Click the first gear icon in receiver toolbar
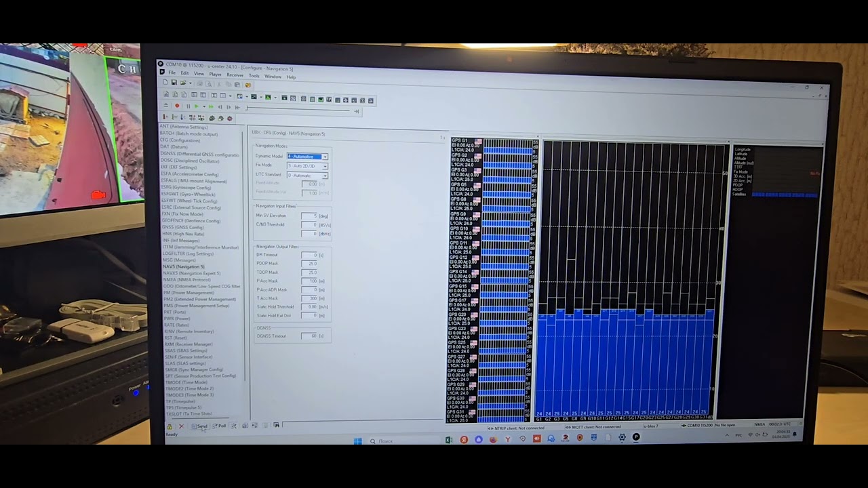The height and width of the screenshot is (488, 868). click(212, 118)
